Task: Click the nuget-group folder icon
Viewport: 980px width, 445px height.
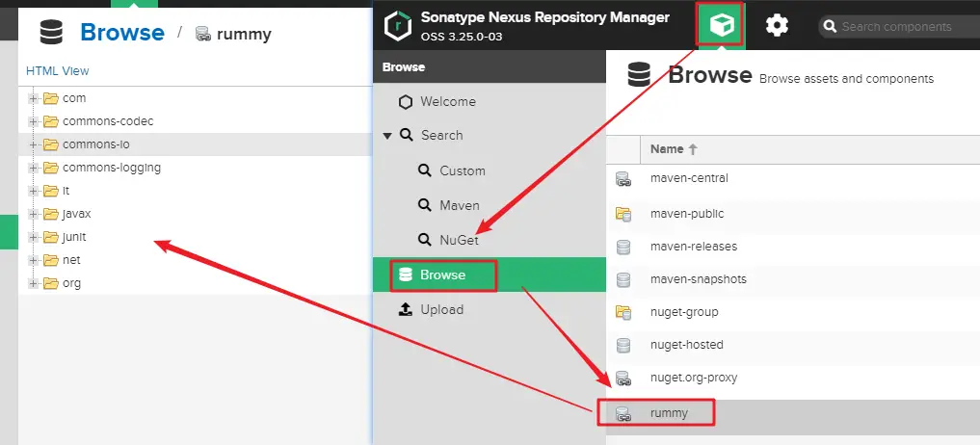Action: pos(623,312)
